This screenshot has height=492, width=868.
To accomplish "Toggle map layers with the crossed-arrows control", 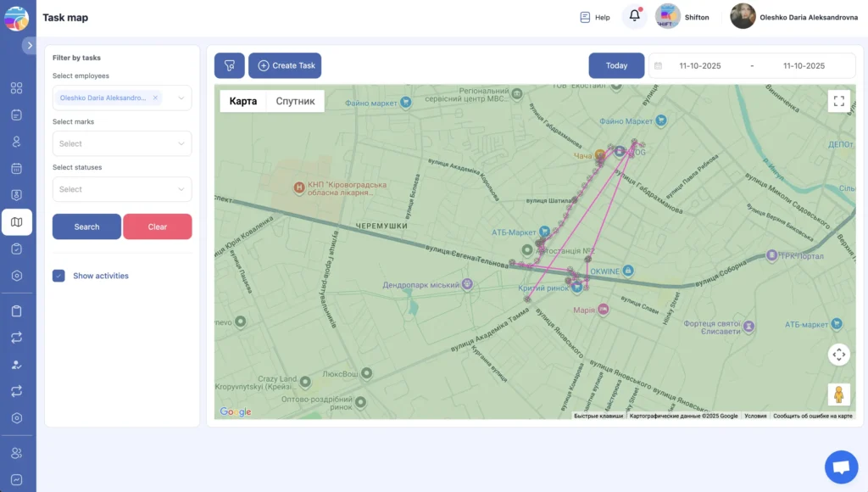I will [x=838, y=354].
